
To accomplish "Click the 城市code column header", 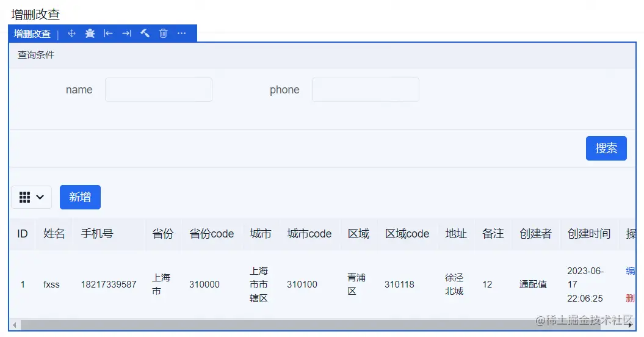I will pyautogui.click(x=309, y=234).
